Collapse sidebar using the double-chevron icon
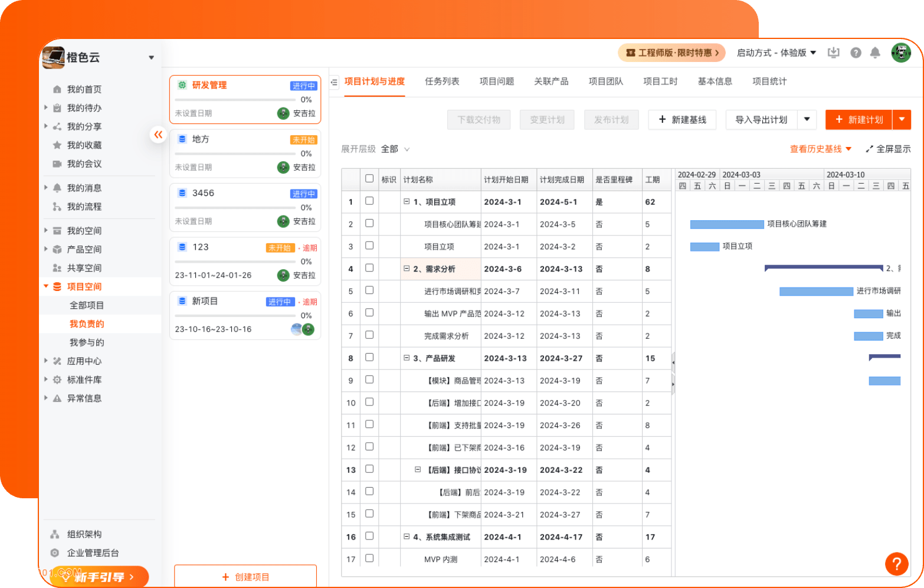This screenshot has height=588, width=924. point(158,135)
